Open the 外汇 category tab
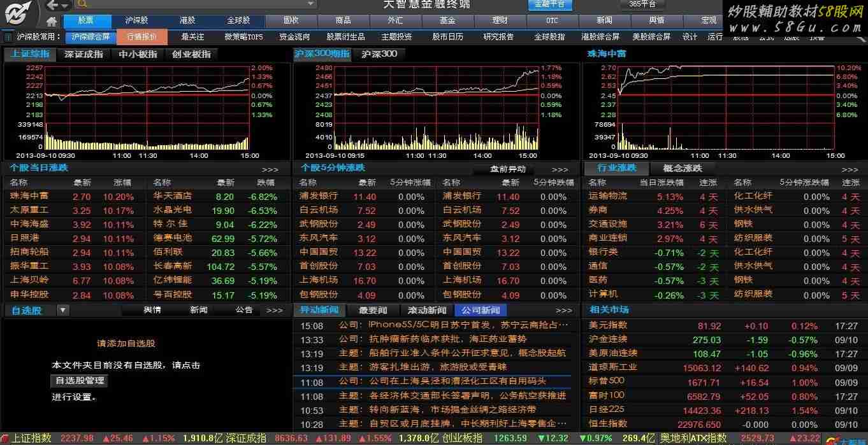This screenshot has height=445, width=868. (x=395, y=20)
